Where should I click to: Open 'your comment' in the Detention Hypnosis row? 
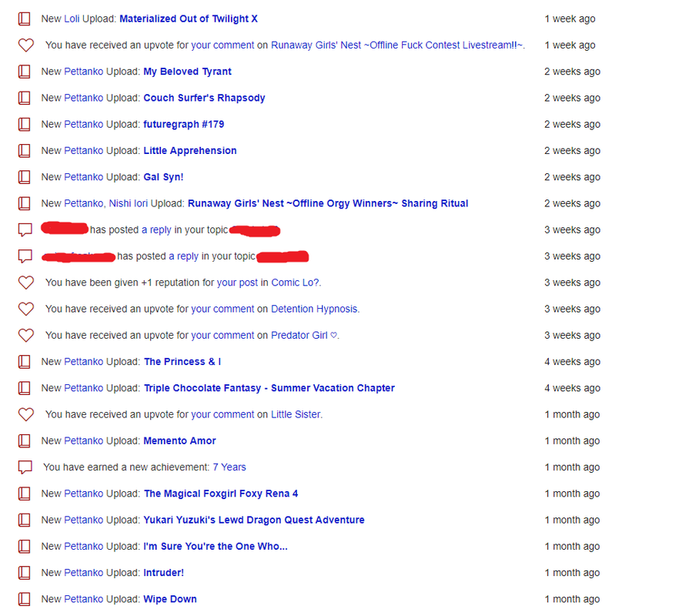pos(222,309)
